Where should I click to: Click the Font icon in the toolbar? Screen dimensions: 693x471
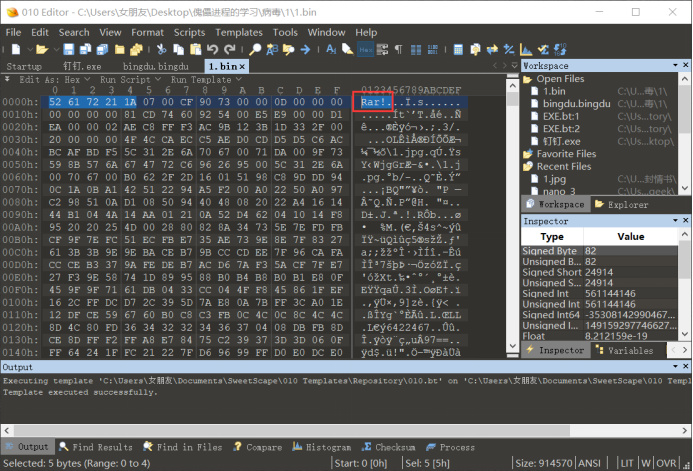pyautogui.click(x=331, y=49)
